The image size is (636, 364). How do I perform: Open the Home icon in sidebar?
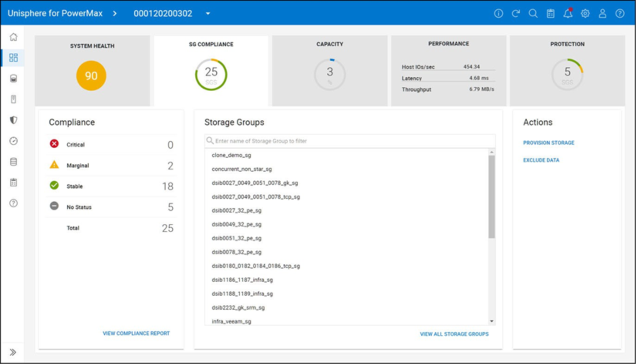[13, 37]
